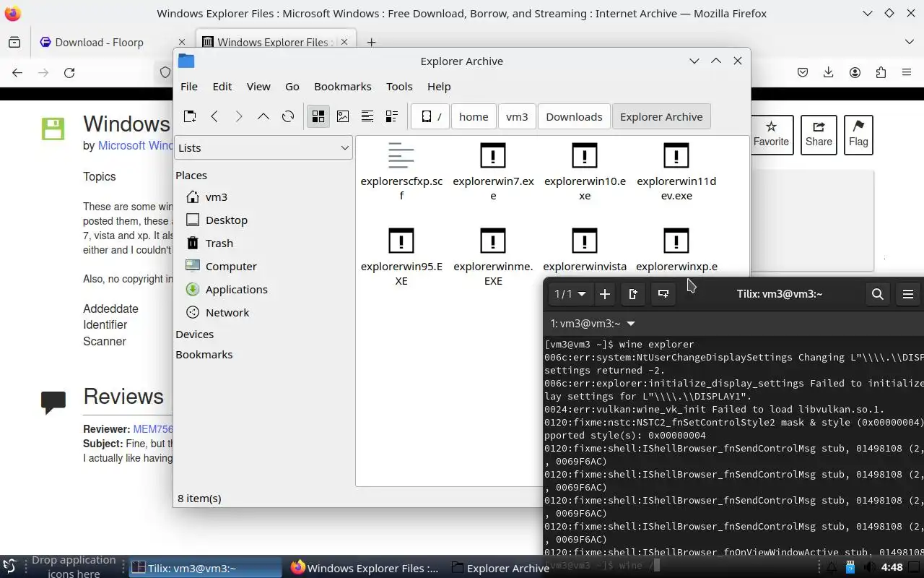The height and width of the screenshot is (578, 924).
Task: Expand the Lists side pane dropdown
Action: tap(263, 147)
